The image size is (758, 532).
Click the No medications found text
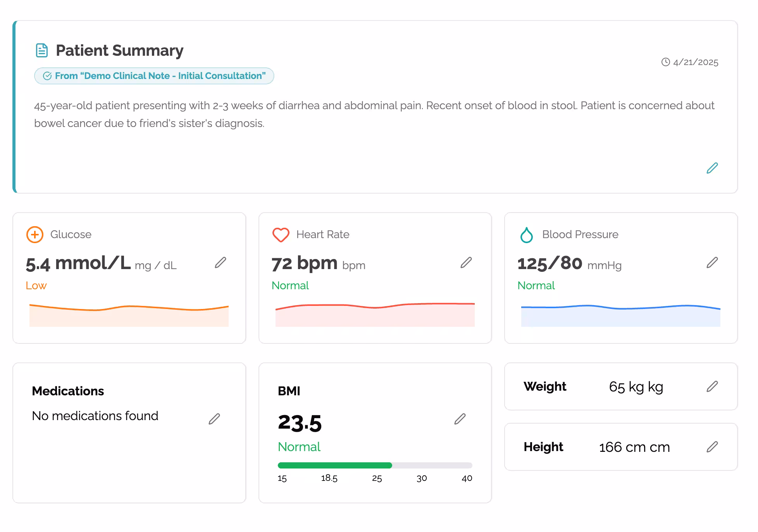coord(95,416)
